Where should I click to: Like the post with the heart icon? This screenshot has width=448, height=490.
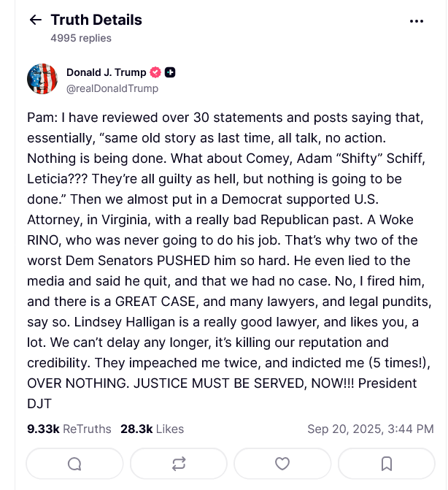[282, 463]
